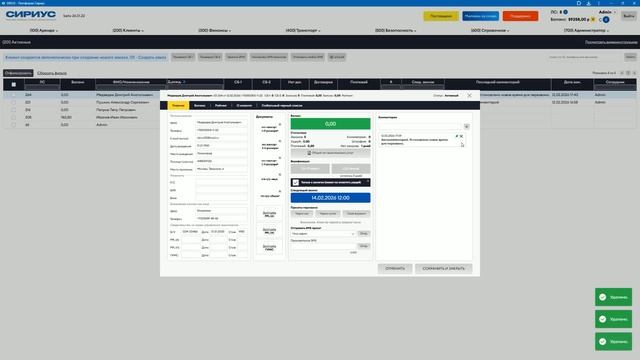Click the Сохранить button
The image size is (640, 360).
pyautogui.click(x=395, y=268)
